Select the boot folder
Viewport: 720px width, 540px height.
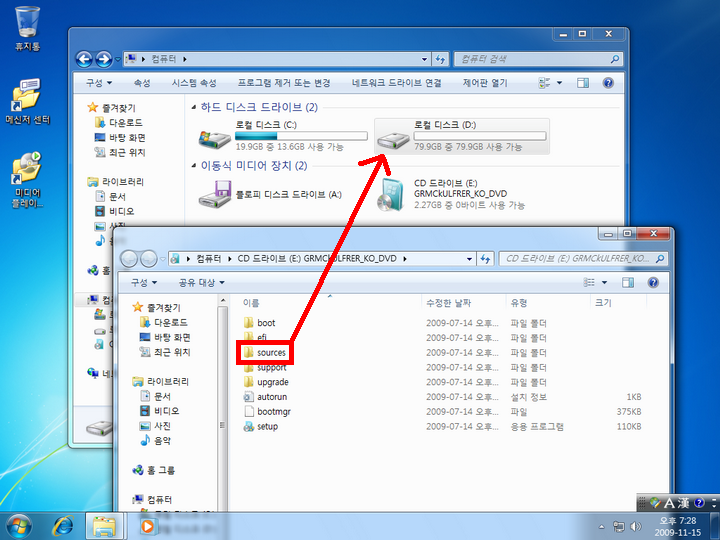point(259,323)
